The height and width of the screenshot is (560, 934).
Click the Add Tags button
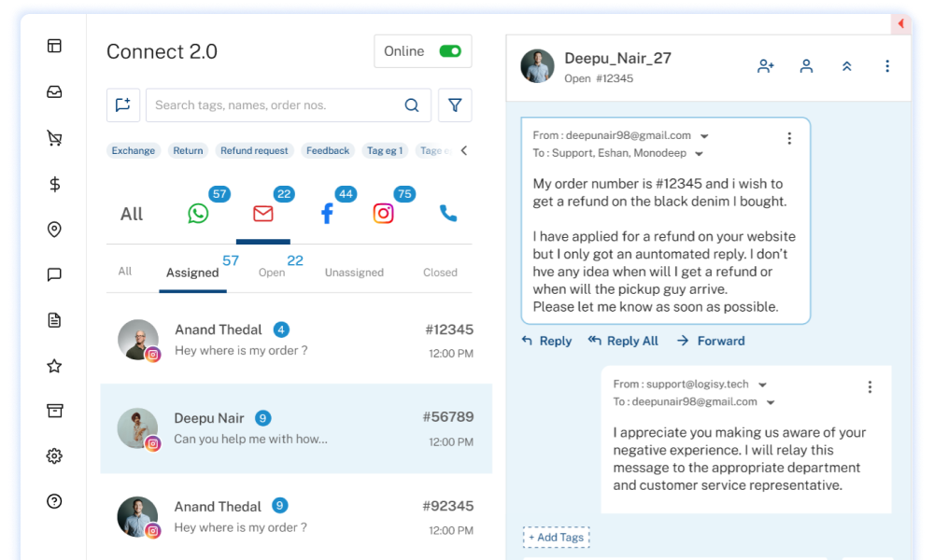coord(556,538)
